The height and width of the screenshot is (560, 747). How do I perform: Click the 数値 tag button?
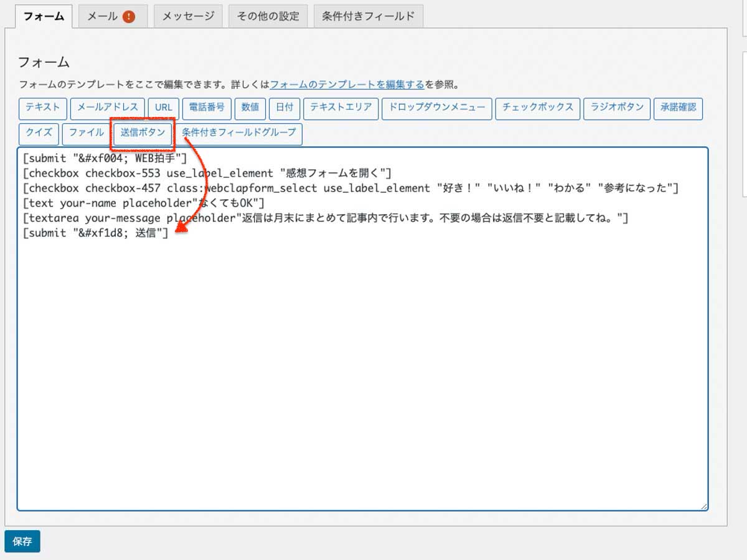[250, 108]
